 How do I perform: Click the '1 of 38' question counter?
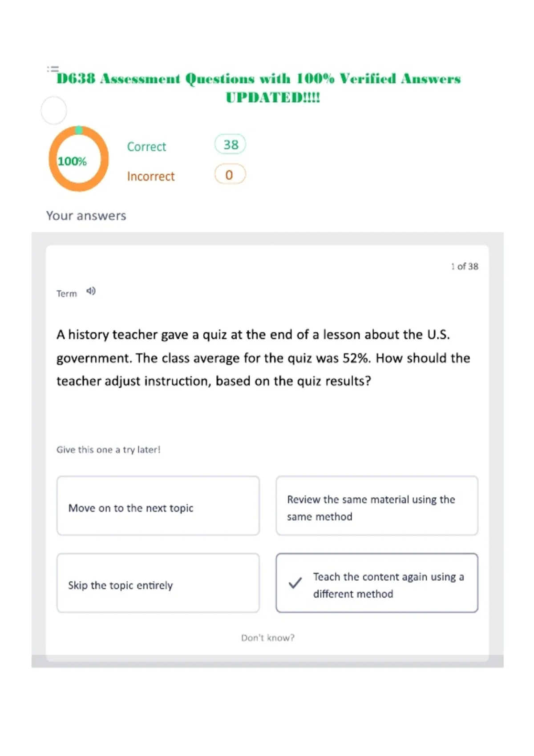[465, 266]
